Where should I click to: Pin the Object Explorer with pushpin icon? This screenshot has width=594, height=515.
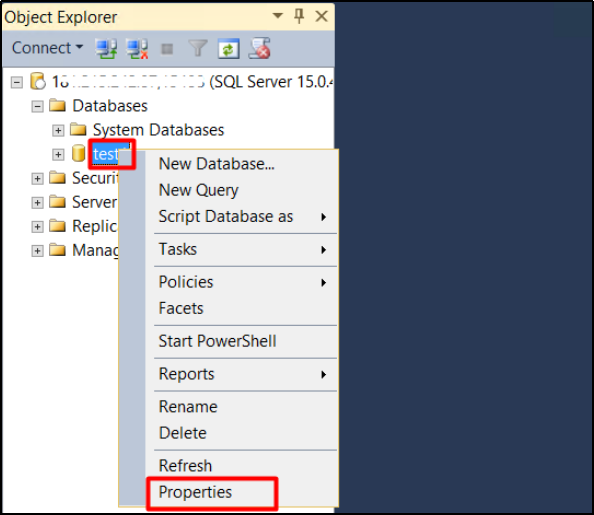point(299,16)
